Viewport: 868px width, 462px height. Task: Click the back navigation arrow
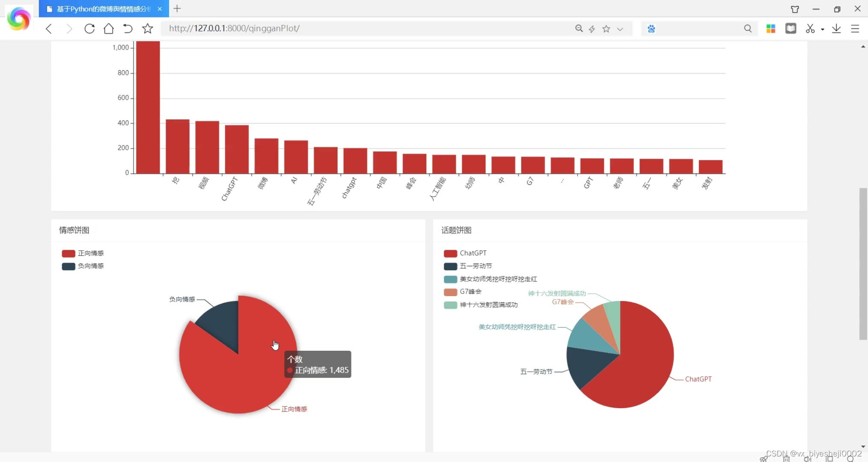(49, 29)
